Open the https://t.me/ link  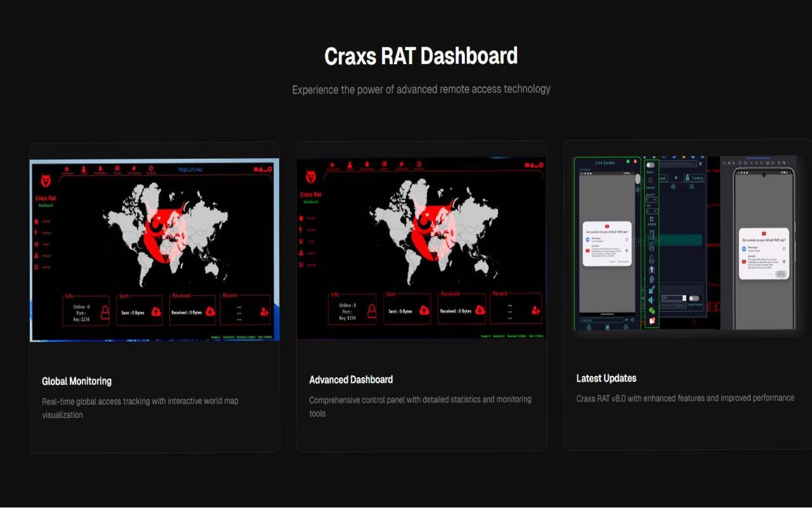coord(191,168)
